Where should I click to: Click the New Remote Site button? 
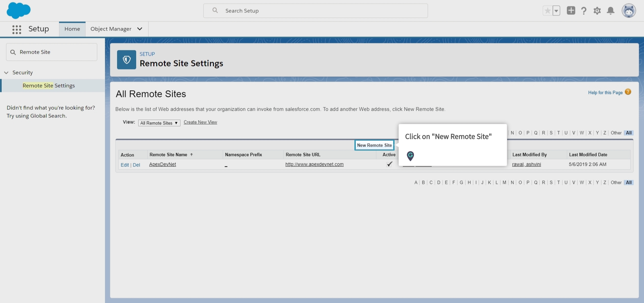(374, 145)
